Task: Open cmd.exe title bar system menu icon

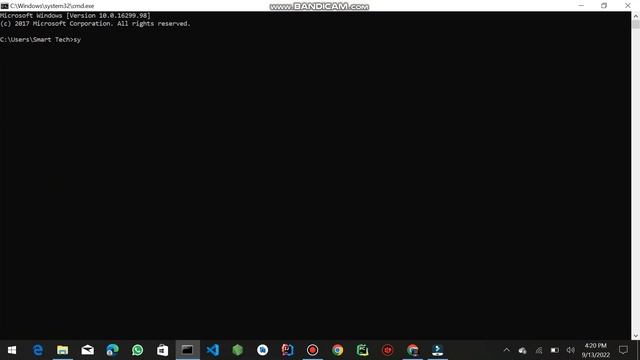Action: click(4, 6)
